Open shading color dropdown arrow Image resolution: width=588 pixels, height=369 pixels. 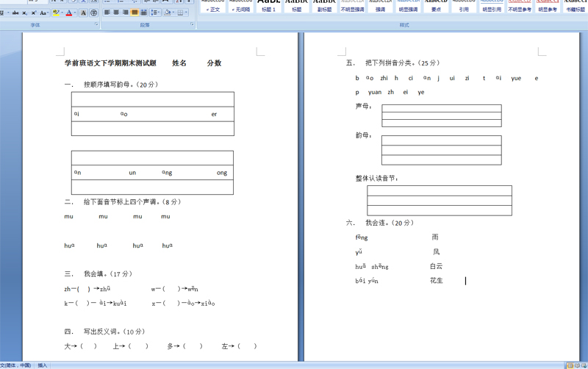173,12
